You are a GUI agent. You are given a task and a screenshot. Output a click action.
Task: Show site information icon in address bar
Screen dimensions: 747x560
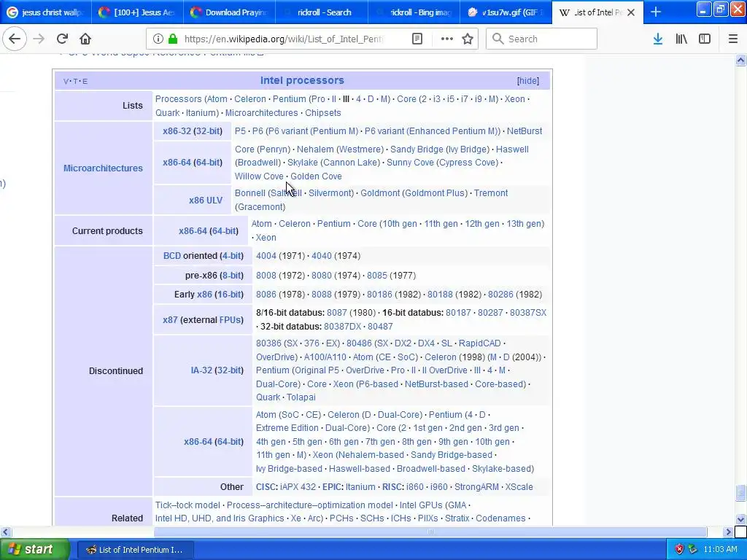pos(158,39)
